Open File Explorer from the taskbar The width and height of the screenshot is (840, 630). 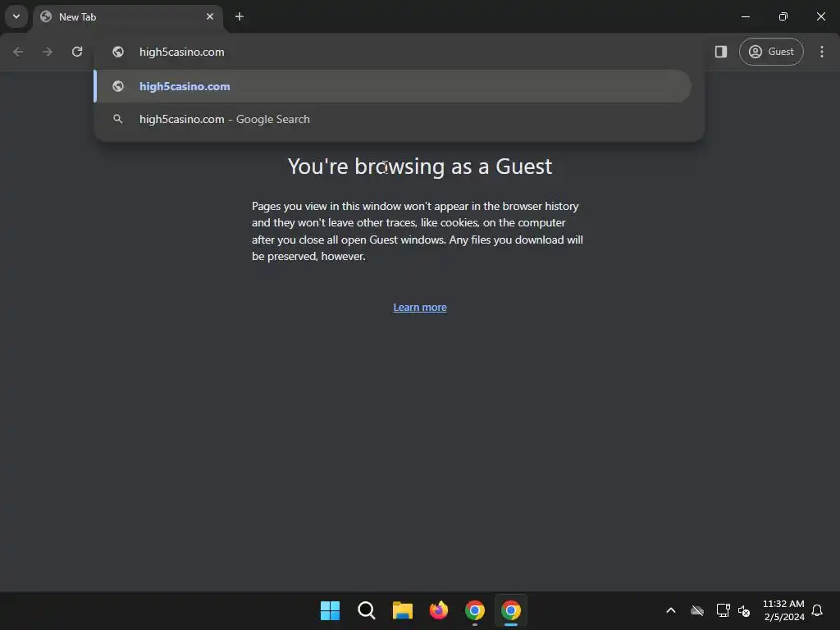click(x=402, y=610)
